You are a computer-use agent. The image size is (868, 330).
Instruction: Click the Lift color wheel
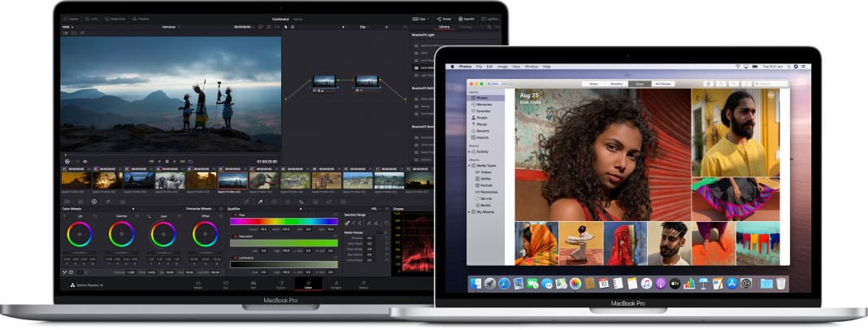click(x=80, y=234)
